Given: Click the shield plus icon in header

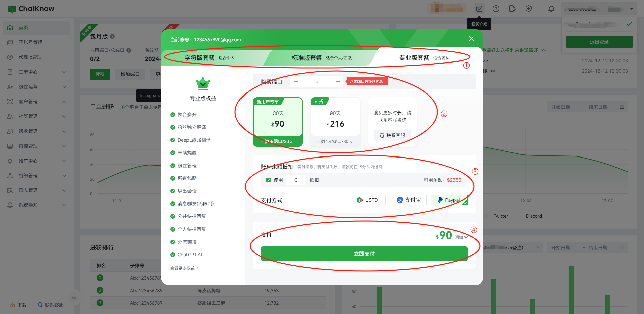Looking at the screenshot, I should point(529,9).
